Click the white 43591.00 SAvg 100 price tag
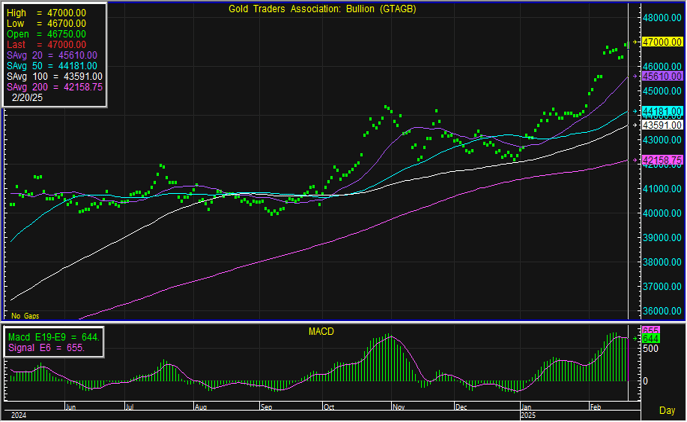 point(662,125)
